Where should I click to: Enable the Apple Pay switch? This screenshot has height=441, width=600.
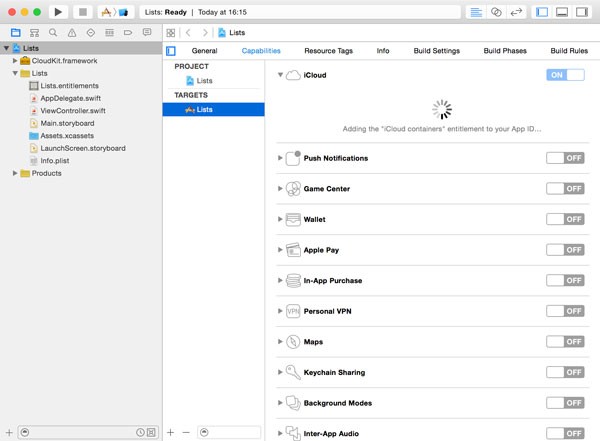565,250
